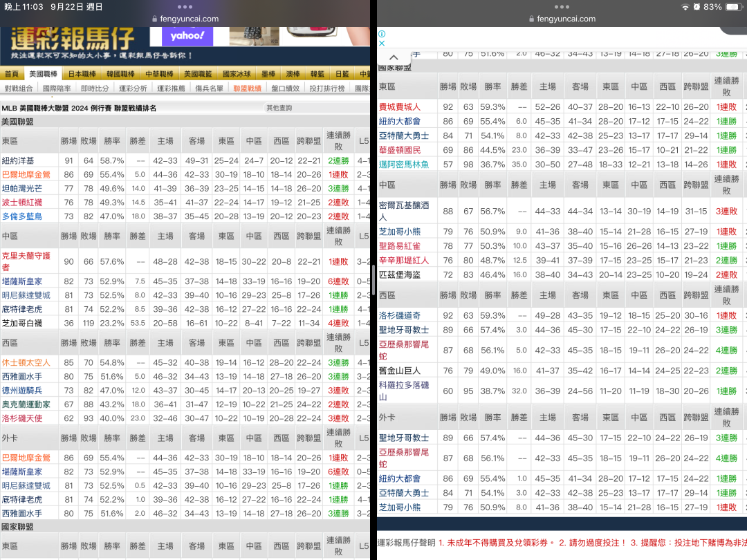Open 傷兵名單 submenu item
The image size is (747, 560).
click(x=209, y=88)
